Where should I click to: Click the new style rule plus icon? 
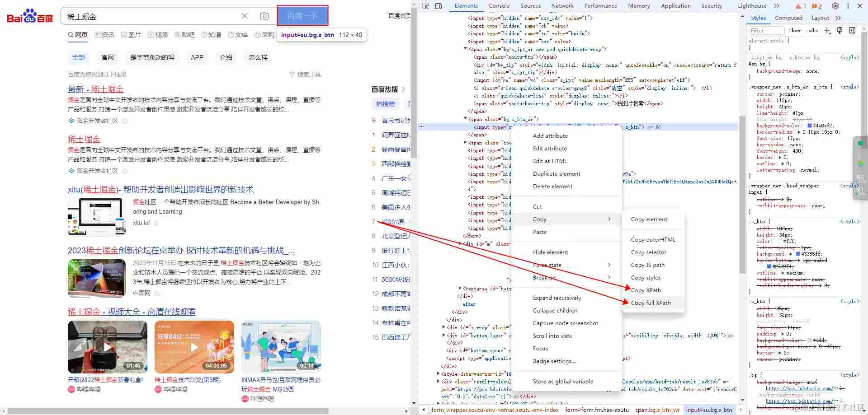tap(827, 30)
